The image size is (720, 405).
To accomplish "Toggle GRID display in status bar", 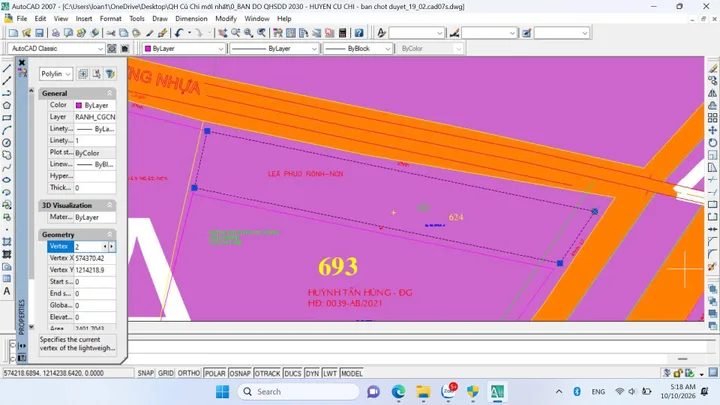I will 166,373.
